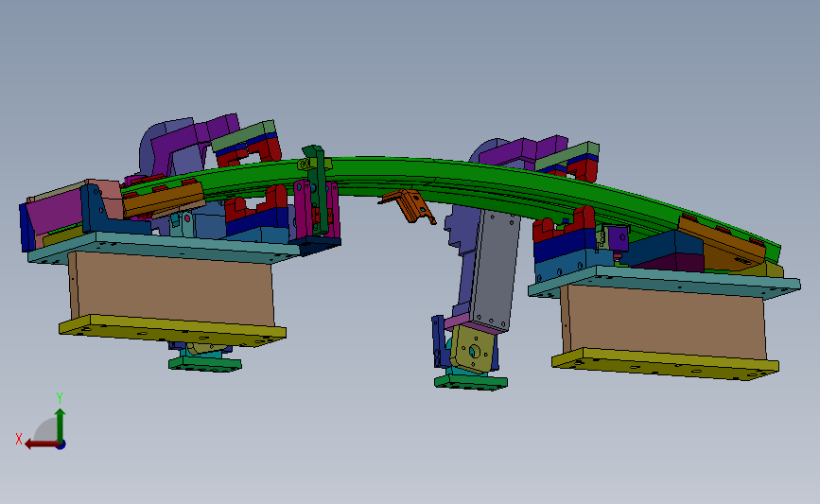
Task: Select the right teal mounting plate
Action: click(x=664, y=284)
